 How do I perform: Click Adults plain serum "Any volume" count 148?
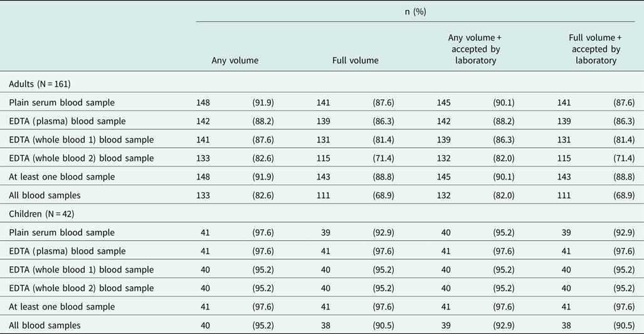click(x=203, y=102)
